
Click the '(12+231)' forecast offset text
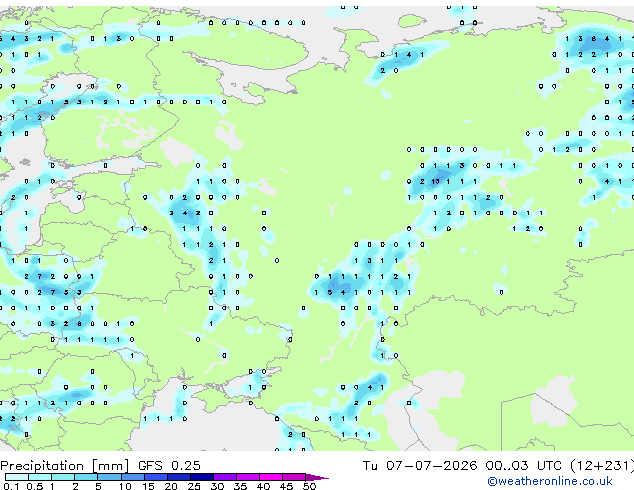click(602, 466)
